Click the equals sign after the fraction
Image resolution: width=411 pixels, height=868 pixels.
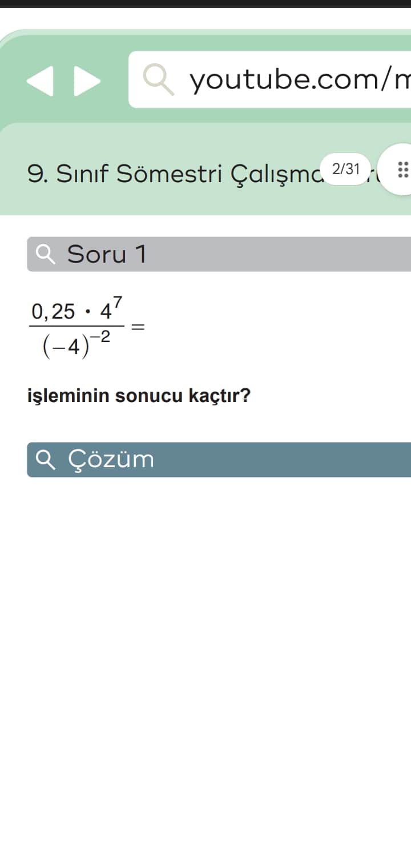[x=138, y=328]
